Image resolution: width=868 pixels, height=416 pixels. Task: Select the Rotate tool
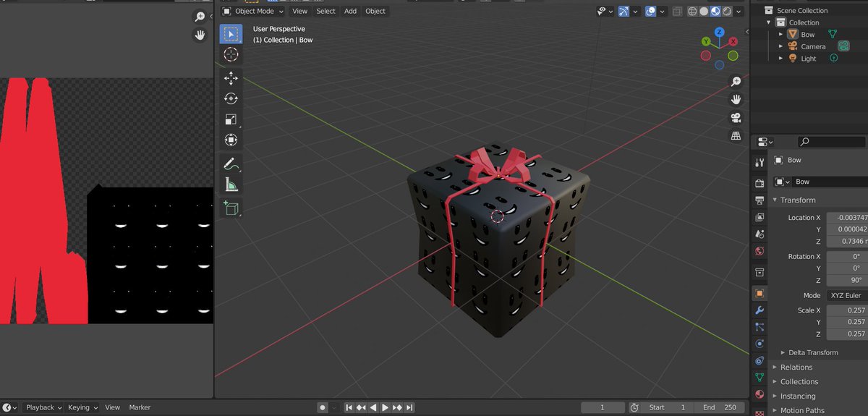pos(231,98)
